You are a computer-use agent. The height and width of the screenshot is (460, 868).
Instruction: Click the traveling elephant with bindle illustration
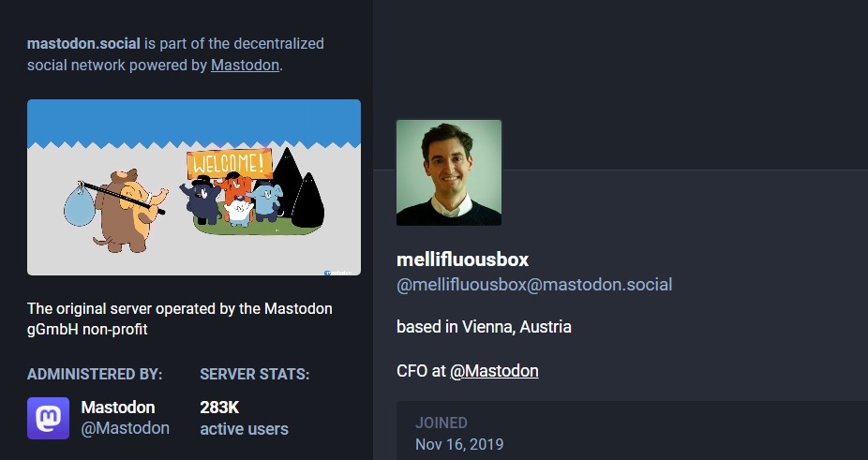(116, 211)
